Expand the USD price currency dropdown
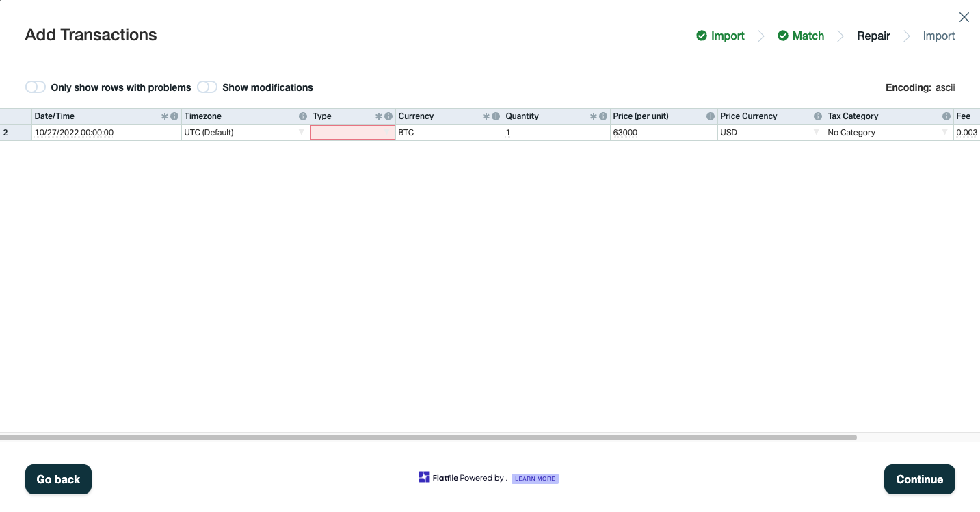Image resolution: width=980 pixels, height=512 pixels. click(816, 132)
